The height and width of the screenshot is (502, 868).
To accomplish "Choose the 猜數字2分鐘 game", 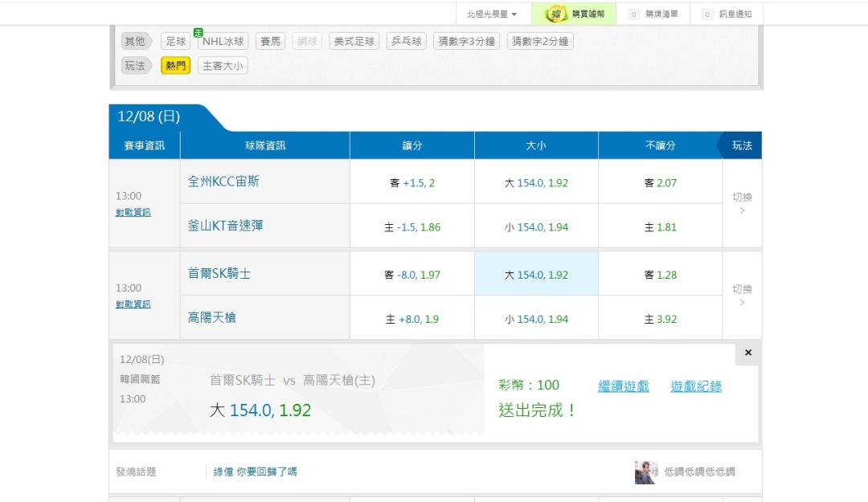I will tap(540, 42).
